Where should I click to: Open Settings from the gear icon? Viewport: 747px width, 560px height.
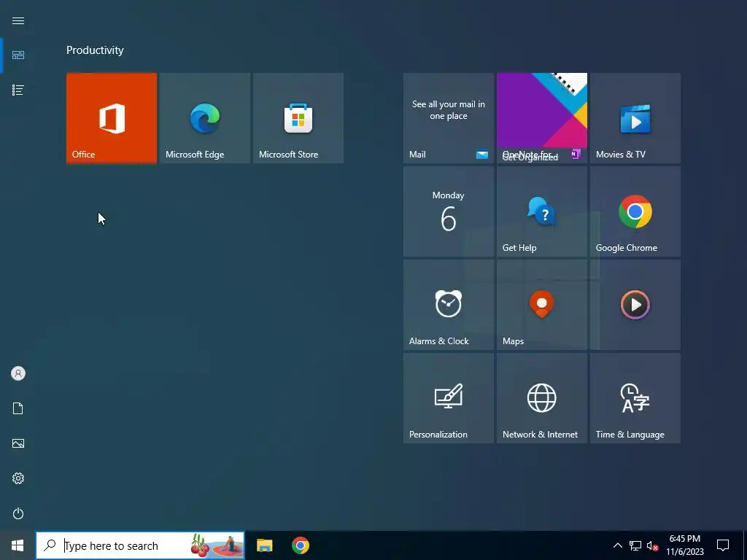tap(18, 478)
